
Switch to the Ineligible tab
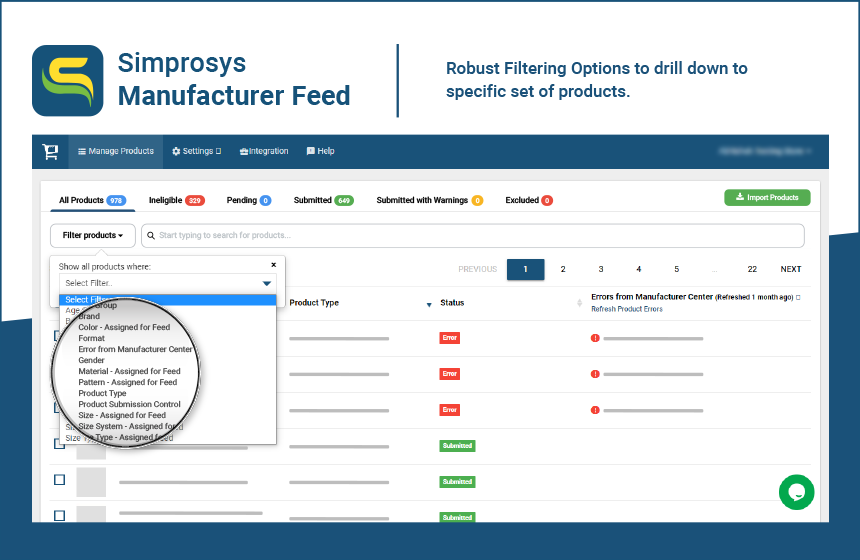[x=177, y=200]
